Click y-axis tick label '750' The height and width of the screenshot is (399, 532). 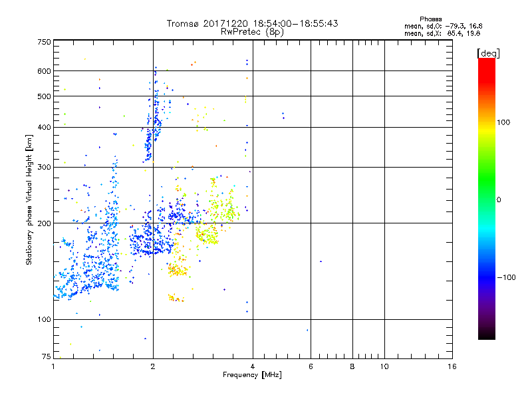(x=44, y=42)
